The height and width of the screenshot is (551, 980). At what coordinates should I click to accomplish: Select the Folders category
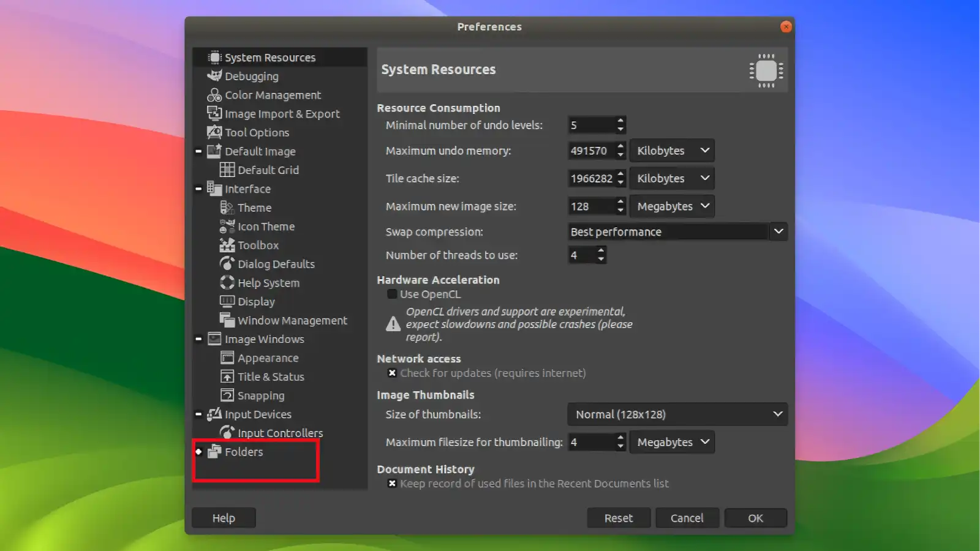point(244,451)
